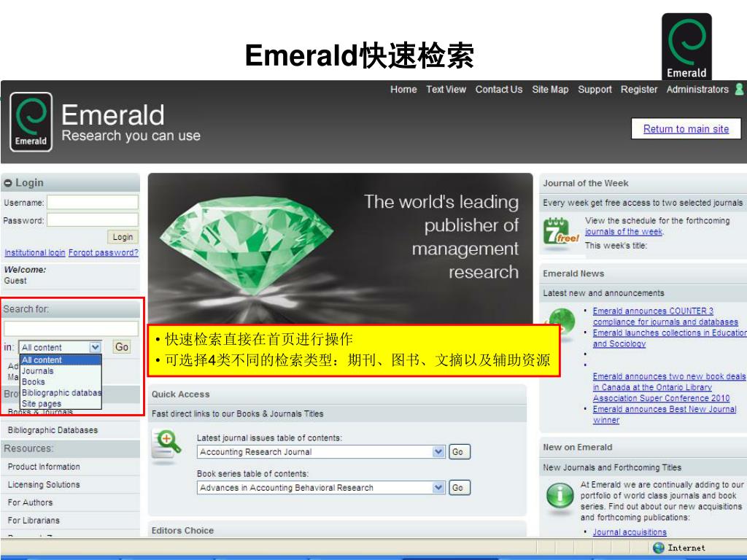Click the Resources section header
The height and width of the screenshot is (560, 747).
pos(71,448)
